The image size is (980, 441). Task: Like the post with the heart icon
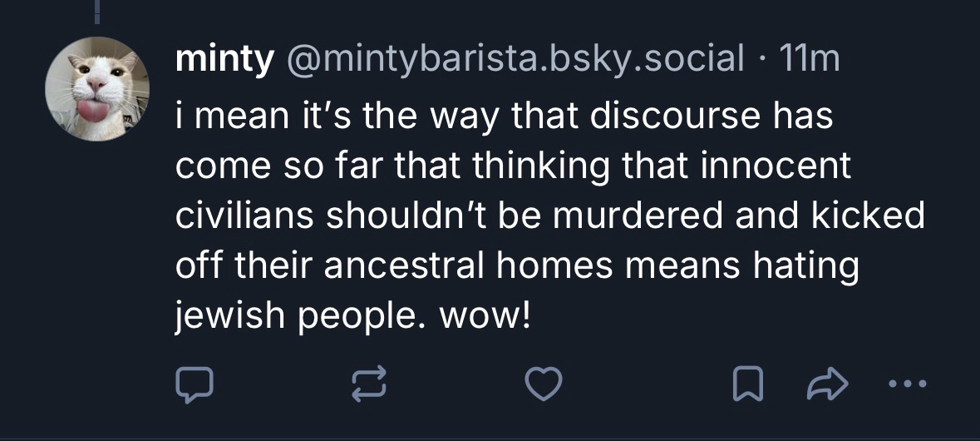(x=545, y=383)
